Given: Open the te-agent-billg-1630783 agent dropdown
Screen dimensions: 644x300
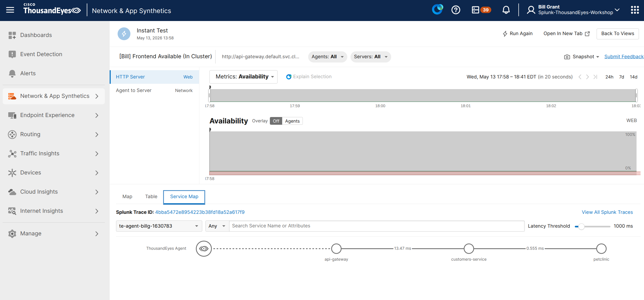Looking at the screenshot, I should tap(159, 226).
